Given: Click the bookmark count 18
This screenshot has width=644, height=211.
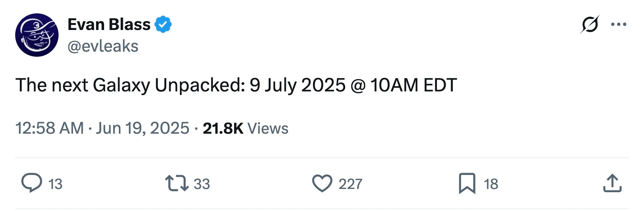Looking at the screenshot, I should (x=491, y=184).
